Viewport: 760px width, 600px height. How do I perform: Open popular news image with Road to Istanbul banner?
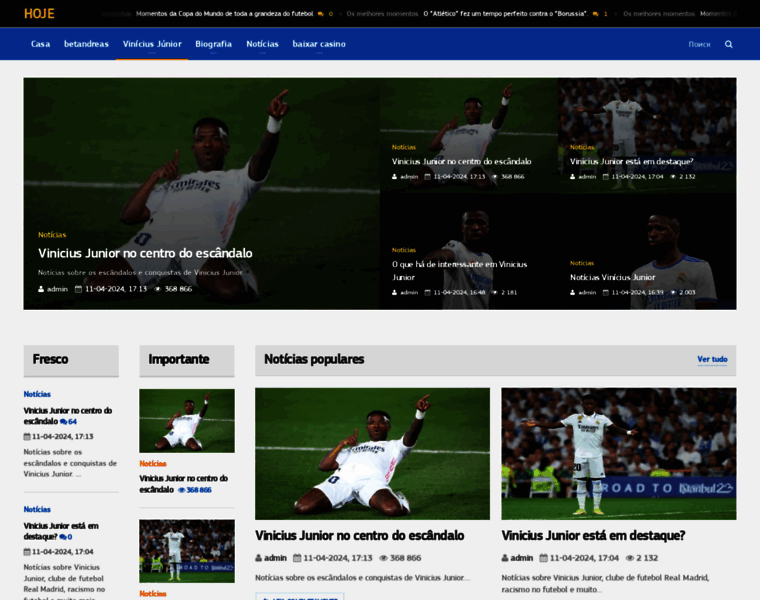[x=618, y=454]
